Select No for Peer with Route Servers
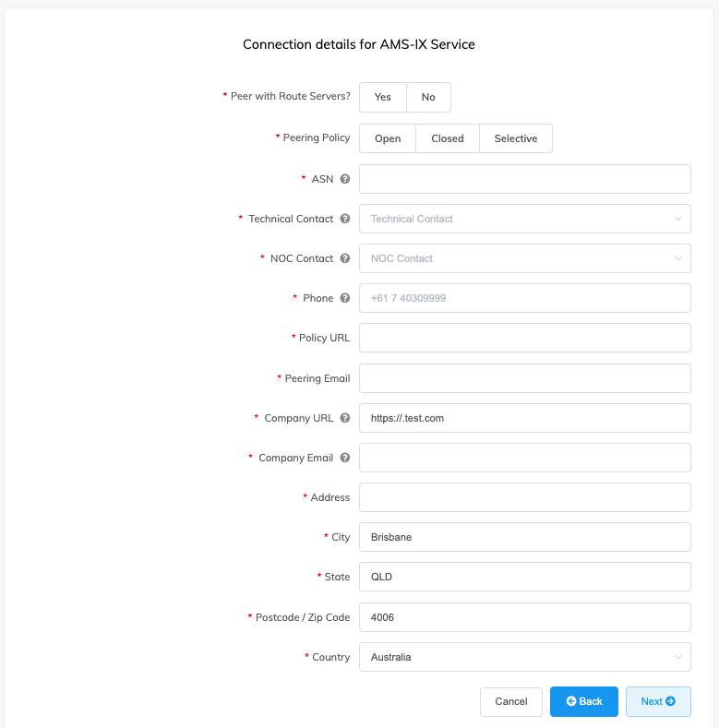 pyautogui.click(x=428, y=97)
